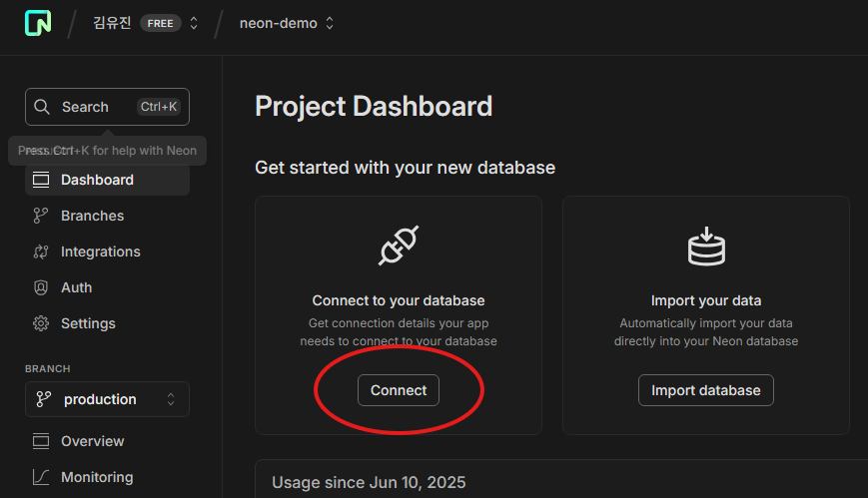868x498 pixels.
Task: Click the 김유진 organization name
Action: (113, 23)
